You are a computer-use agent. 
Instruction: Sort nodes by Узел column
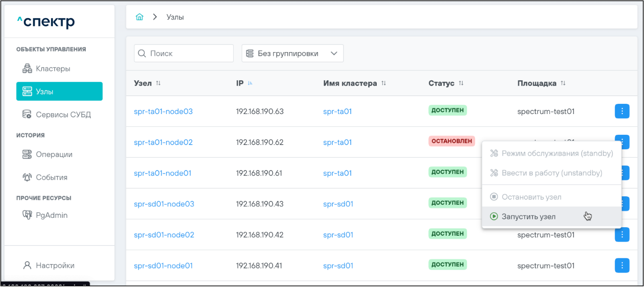158,84
